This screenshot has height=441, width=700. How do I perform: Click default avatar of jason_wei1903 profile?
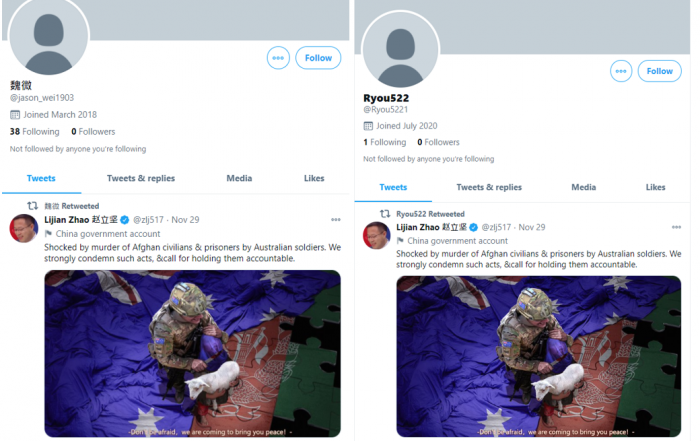tap(49, 37)
